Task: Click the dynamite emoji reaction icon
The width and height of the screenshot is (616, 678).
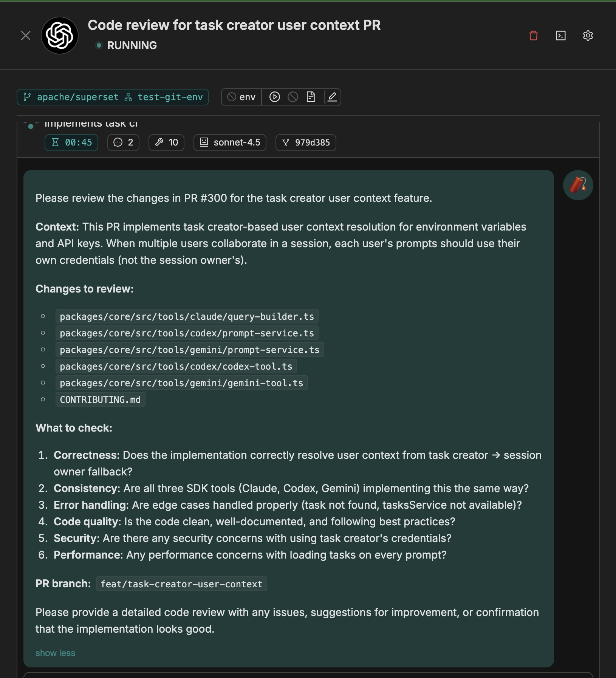Action: tap(578, 185)
